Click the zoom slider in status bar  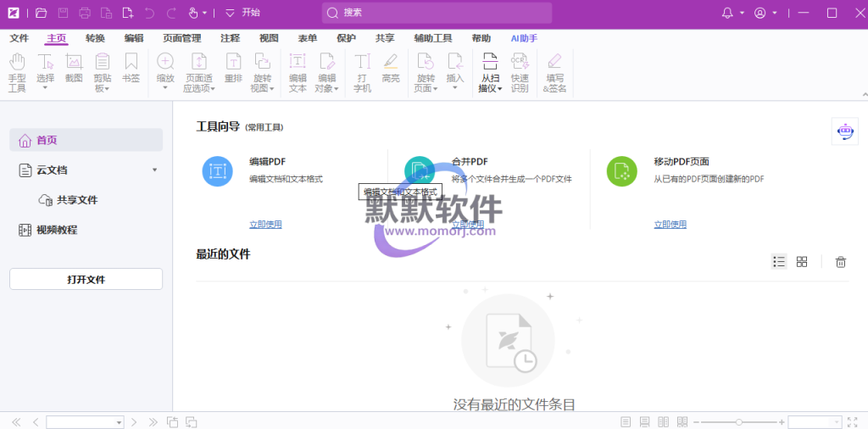tap(738, 421)
